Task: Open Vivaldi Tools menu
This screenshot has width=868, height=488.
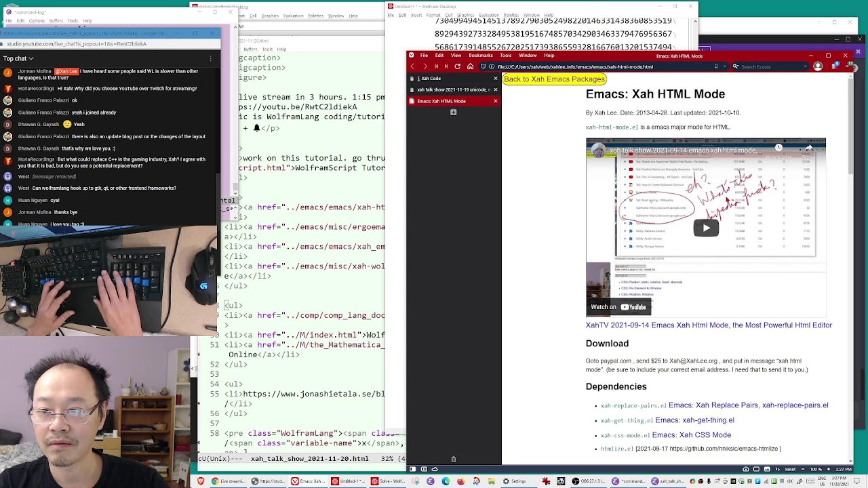Action: 506,56
